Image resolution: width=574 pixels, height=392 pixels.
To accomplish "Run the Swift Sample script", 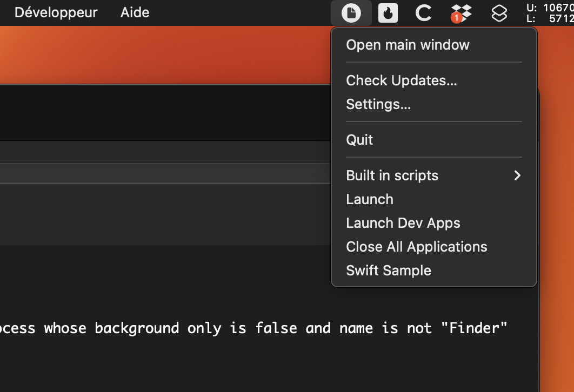I will (x=389, y=271).
